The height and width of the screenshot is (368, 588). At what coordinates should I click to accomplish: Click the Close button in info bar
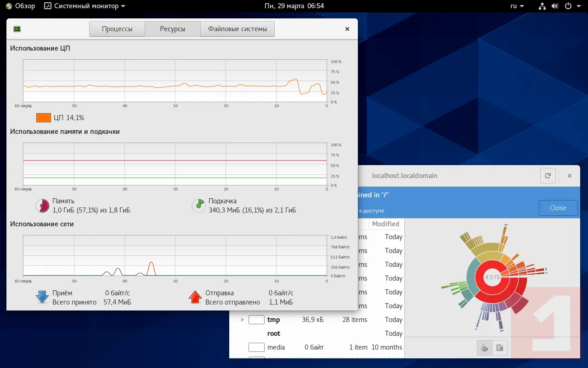pyautogui.click(x=558, y=208)
